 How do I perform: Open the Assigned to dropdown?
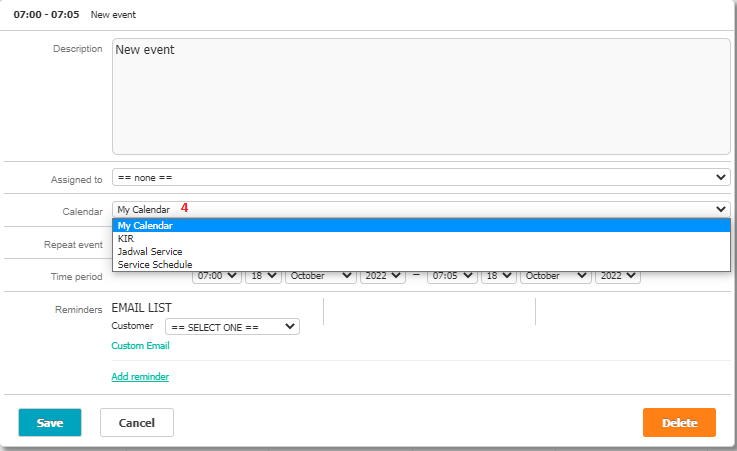pos(420,177)
